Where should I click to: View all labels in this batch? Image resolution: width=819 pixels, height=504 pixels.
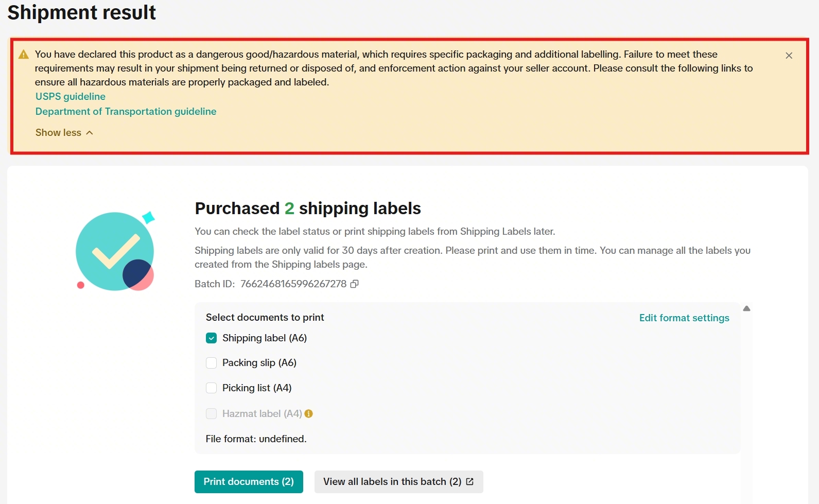(x=398, y=481)
